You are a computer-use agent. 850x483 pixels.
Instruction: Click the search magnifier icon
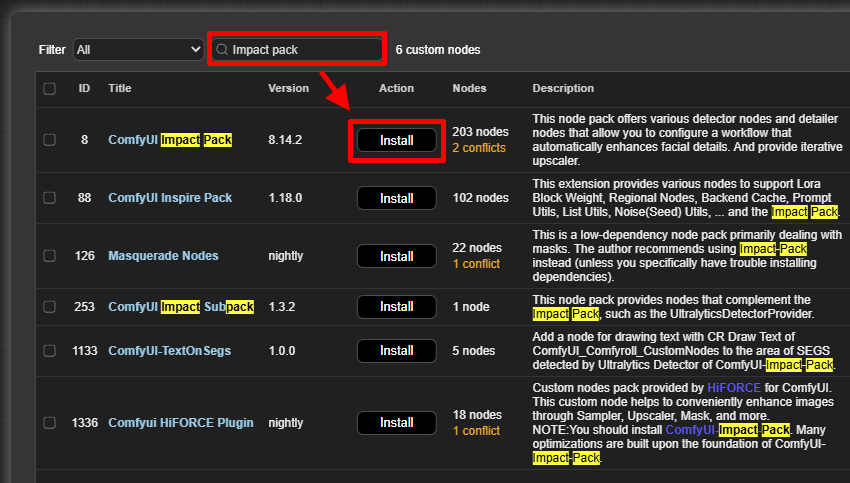pos(222,50)
